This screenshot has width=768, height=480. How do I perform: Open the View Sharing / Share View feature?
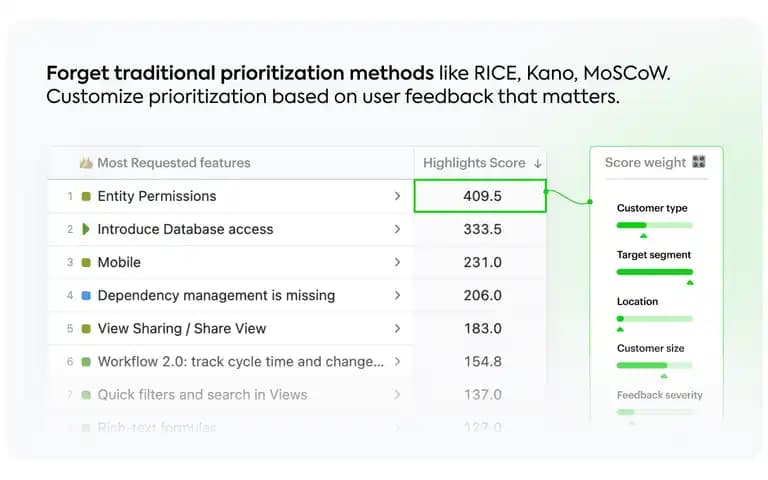[182, 329]
